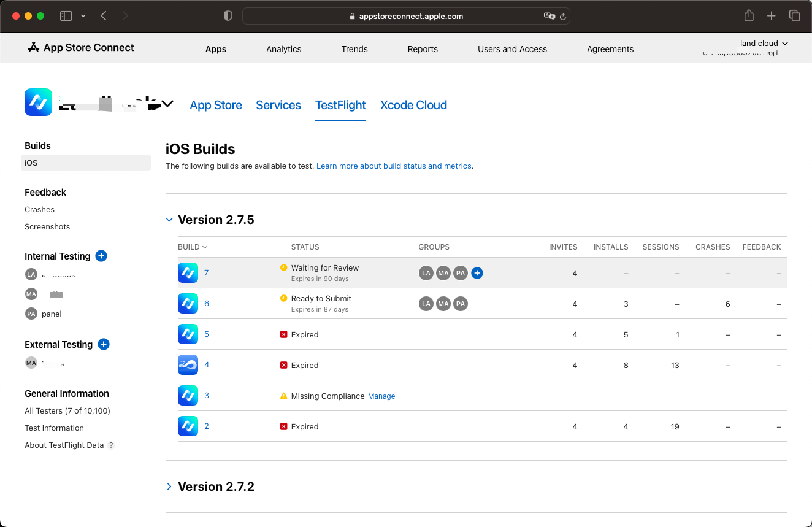Open build 5 link
Screen dimensions: 812x527
coord(207,334)
